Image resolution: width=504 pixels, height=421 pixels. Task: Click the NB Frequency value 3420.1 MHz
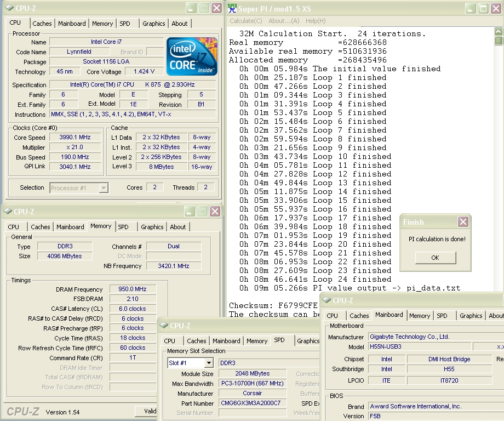click(x=174, y=266)
